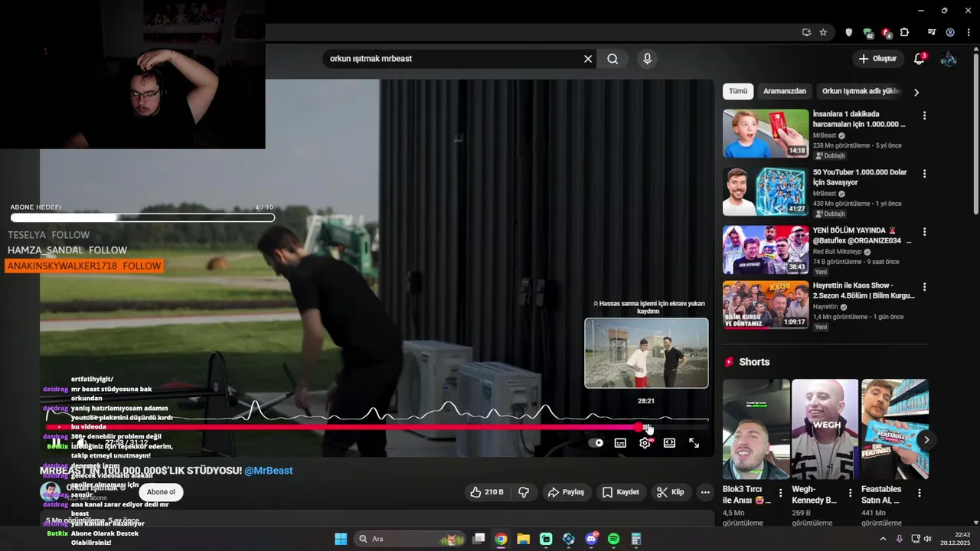Save the video with Kaydet
Screen dimensions: 980x551
point(620,492)
